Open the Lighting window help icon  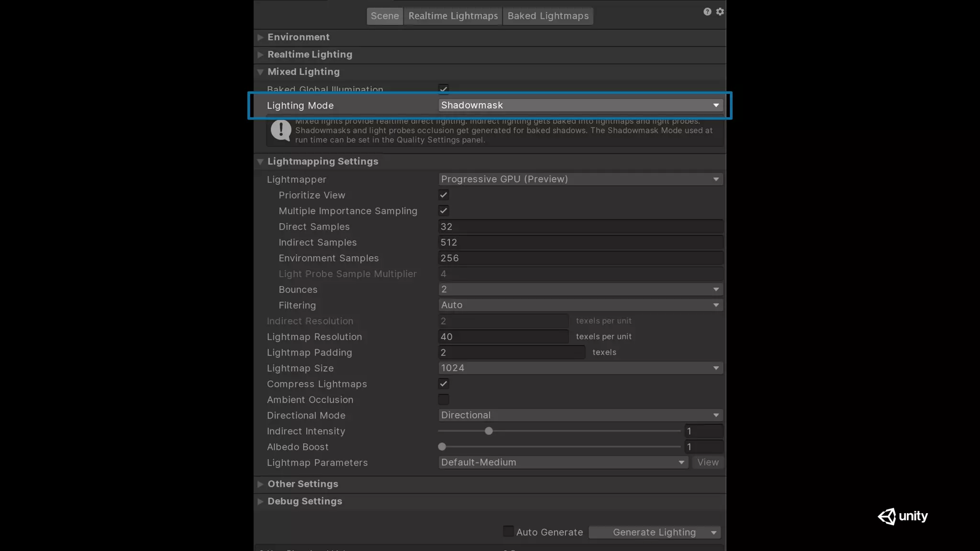pos(707,12)
